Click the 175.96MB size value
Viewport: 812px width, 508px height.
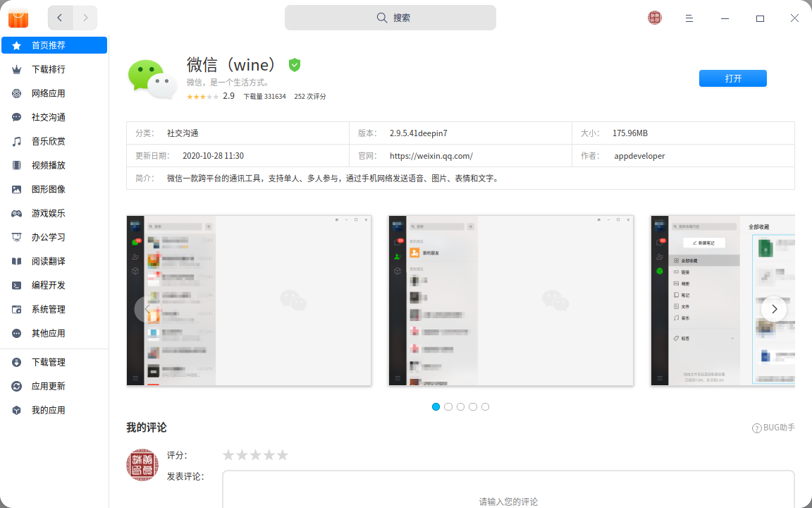point(630,133)
